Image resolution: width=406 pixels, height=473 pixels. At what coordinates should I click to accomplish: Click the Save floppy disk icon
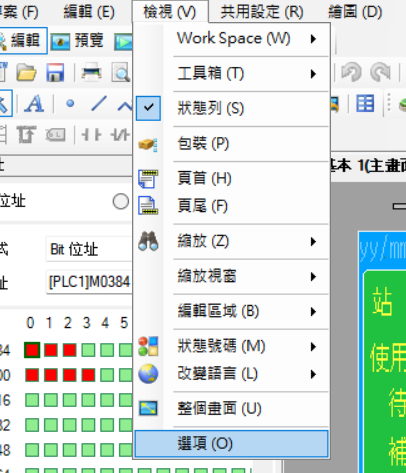[55, 72]
